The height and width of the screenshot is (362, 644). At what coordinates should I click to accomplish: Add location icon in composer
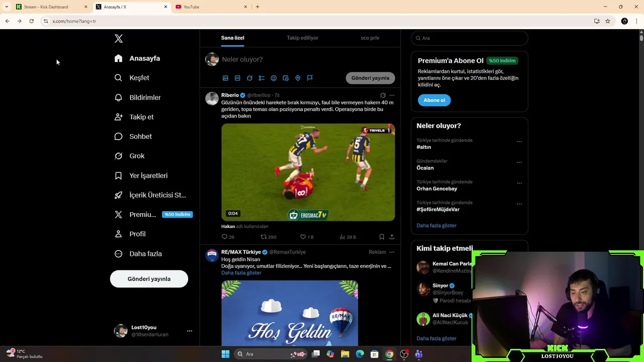pos(298,78)
